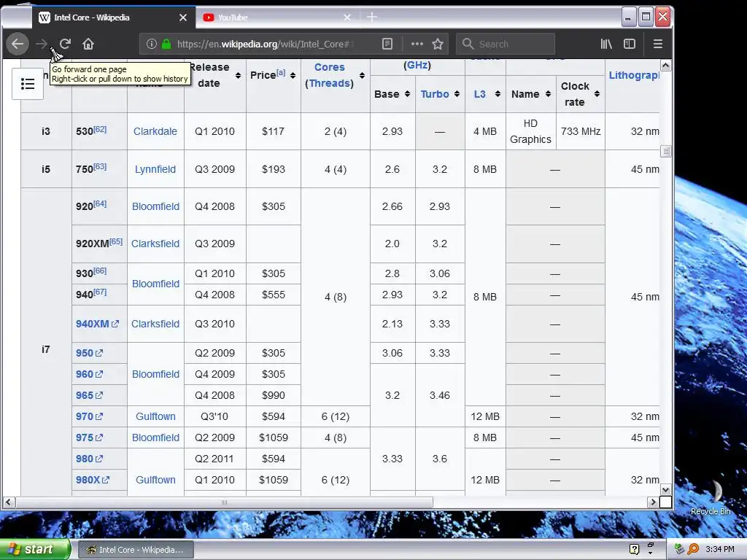Image resolution: width=747 pixels, height=560 pixels.
Task: Close the YouTube tab
Action: coord(347,17)
